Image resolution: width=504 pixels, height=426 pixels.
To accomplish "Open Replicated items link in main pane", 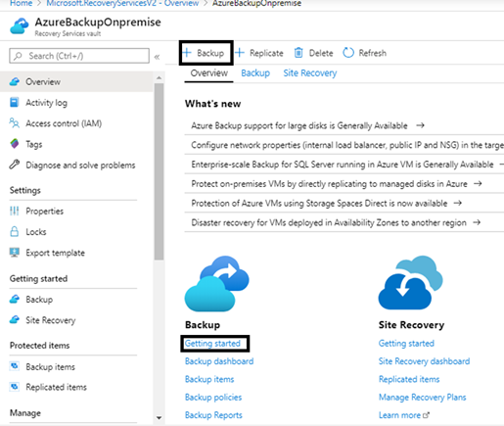I will click(x=409, y=379).
